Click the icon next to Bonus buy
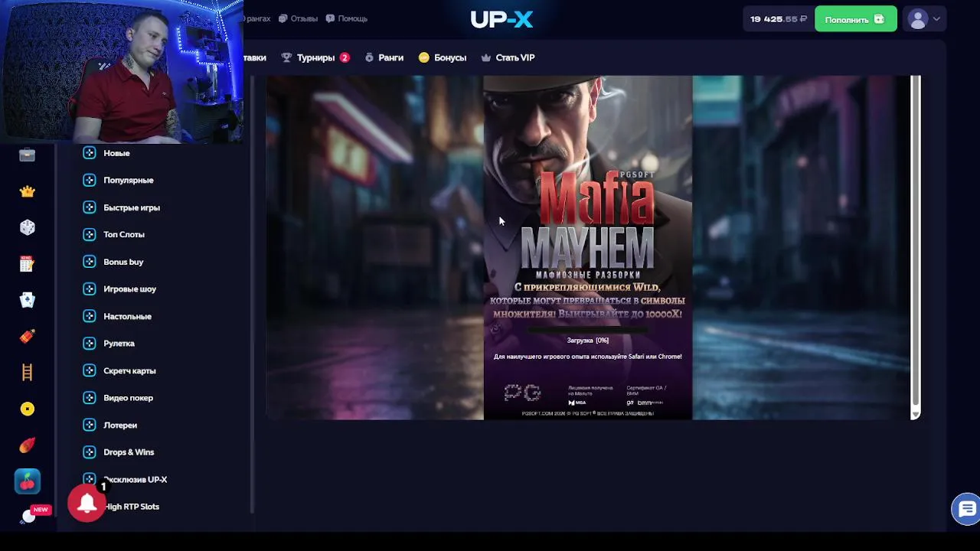This screenshot has width=980, height=551. tap(89, 262)
